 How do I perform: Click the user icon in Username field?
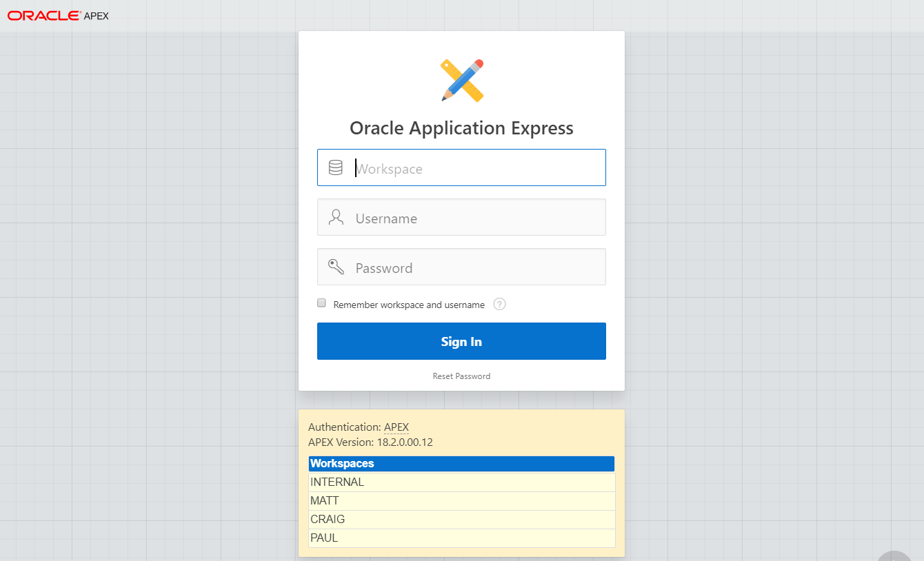coord(336,217)
